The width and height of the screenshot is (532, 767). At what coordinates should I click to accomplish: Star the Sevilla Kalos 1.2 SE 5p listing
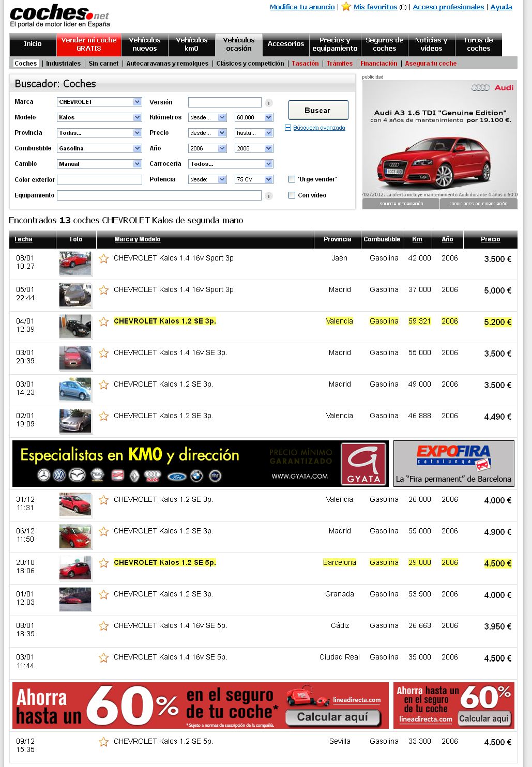tap(104, 742)
